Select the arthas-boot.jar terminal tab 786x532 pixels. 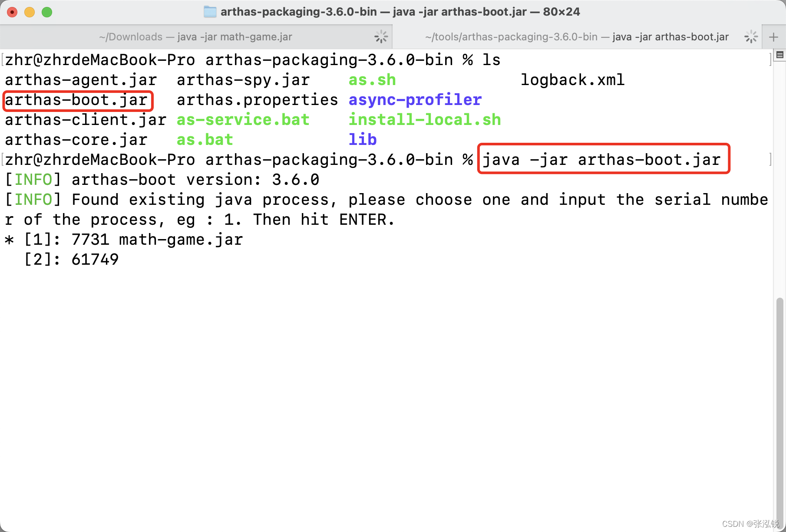pyautogui.click(x=577, y=37)
